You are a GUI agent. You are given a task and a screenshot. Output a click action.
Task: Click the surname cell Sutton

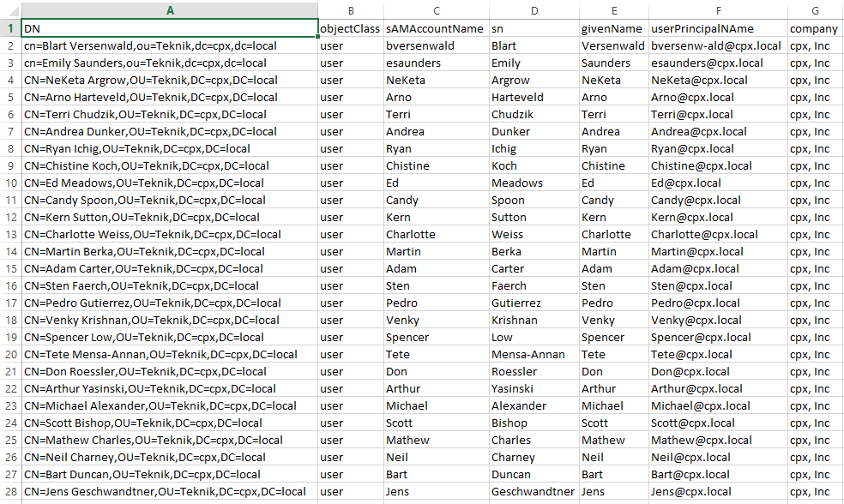click(x=534, y=218)
